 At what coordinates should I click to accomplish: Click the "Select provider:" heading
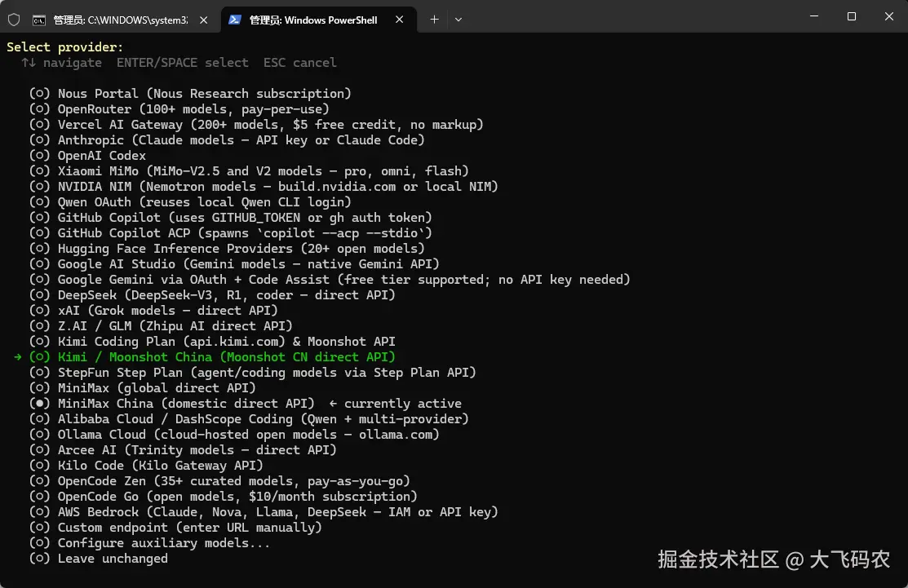65,46
